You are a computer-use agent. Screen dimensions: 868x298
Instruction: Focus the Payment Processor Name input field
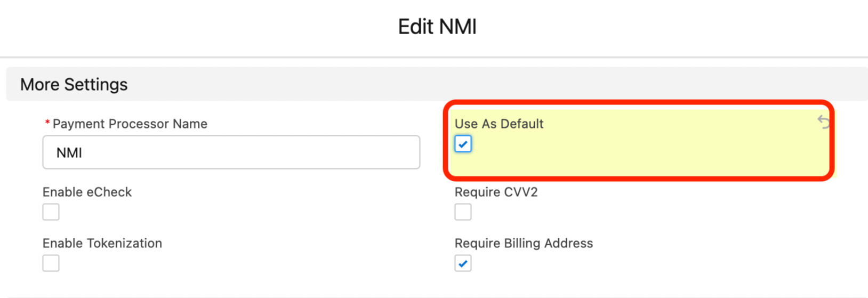click(x=231, y=152)
